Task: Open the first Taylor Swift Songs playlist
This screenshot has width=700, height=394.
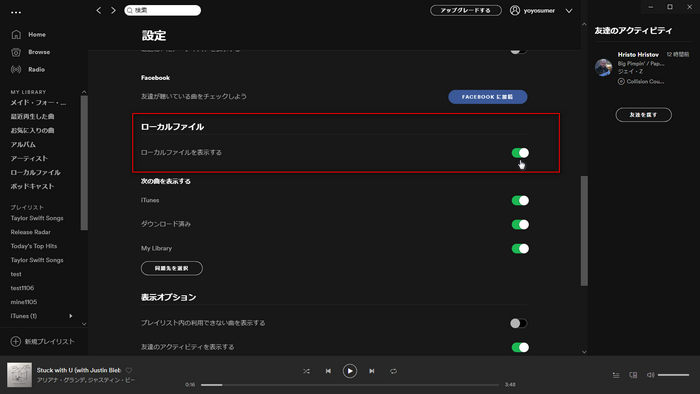Action: (x=37, y=218)
